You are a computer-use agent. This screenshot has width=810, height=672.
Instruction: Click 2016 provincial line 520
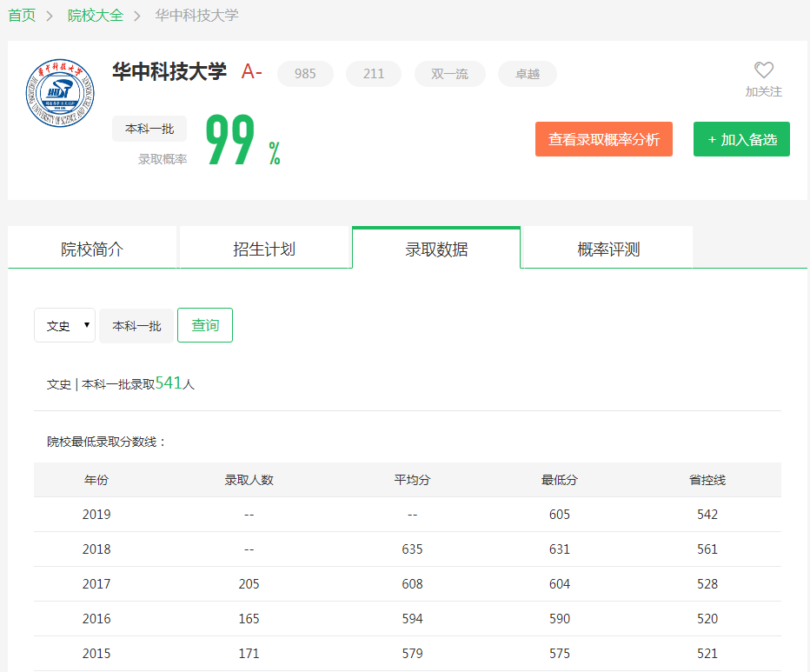point(707,618)
